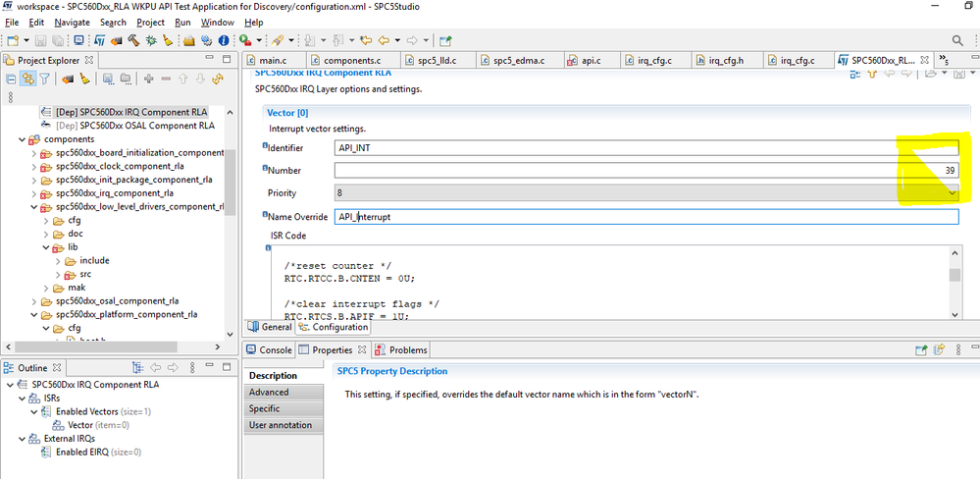
Task: Close the SPC560Dxx_RL... editor tab
Action: pyautogui.click(x=924, y=61)
